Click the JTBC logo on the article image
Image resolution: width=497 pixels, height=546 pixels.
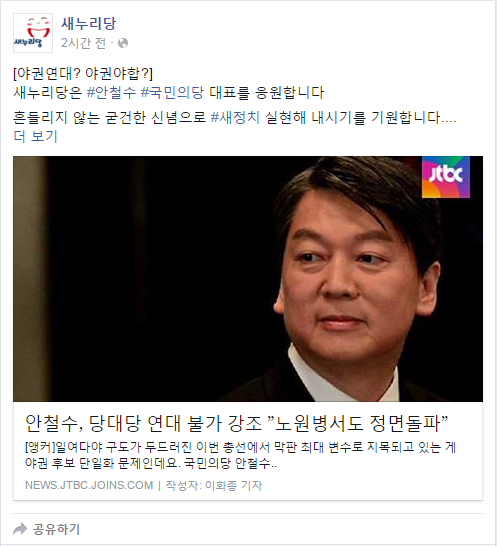445,177
